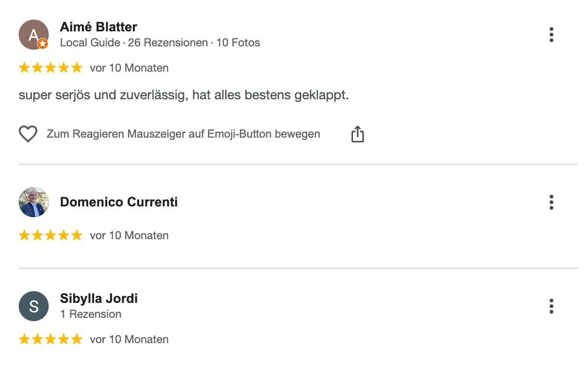The height and width of the screenshot is (367, 588).
Task: Click the review text 'super serjös und zuverlässig'
Action: coord(184,96)
